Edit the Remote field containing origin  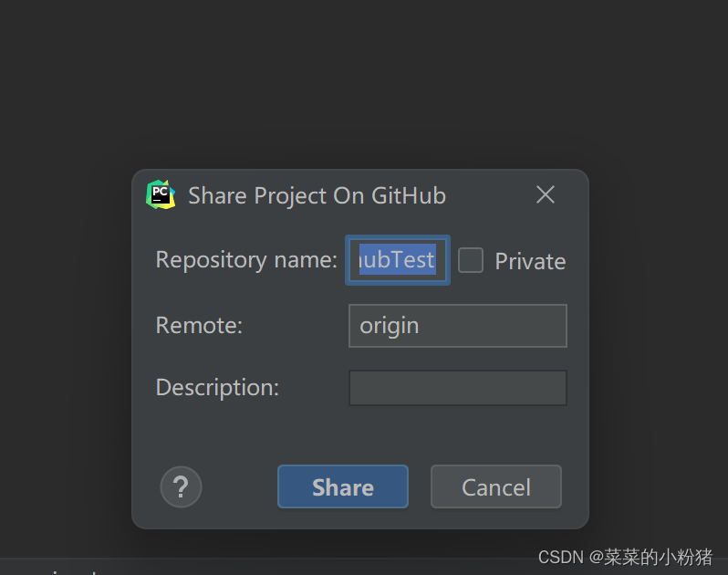[x=458, y=326]
